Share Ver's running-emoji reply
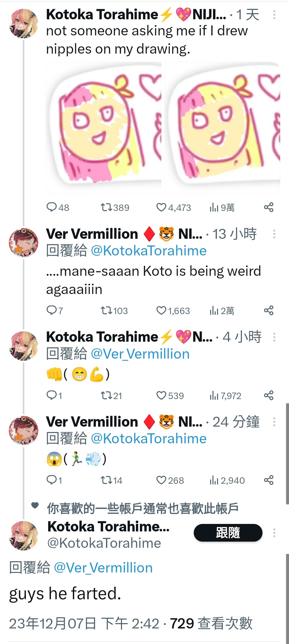289x644 pixels. point(269,480)
